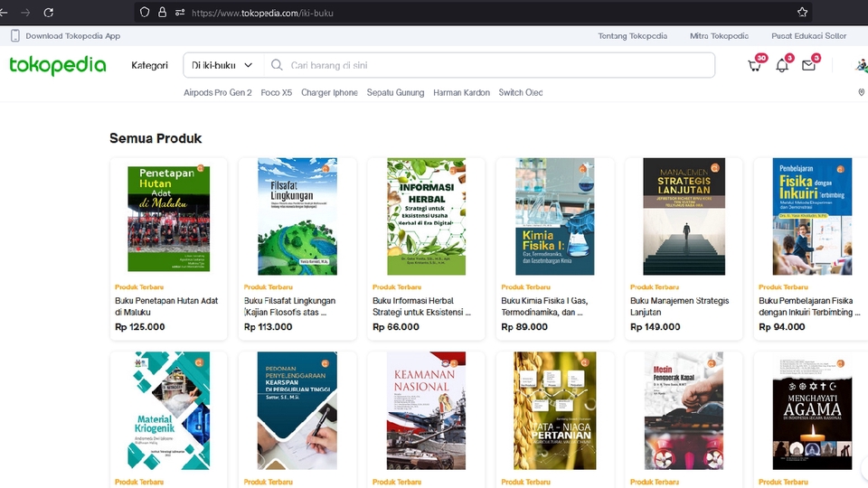Open the messages envelope icon
Image resolution: width=868 pixels, height=488 pixels.
[x=808, y=65]
